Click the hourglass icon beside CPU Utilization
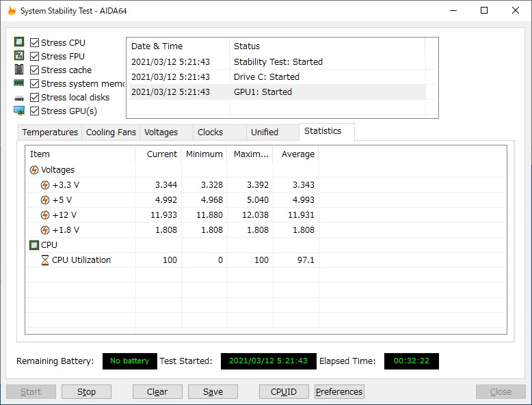Image resolution: width=532 pixels, height=405 pixels. pyautogui.click(x=45, y=260)
